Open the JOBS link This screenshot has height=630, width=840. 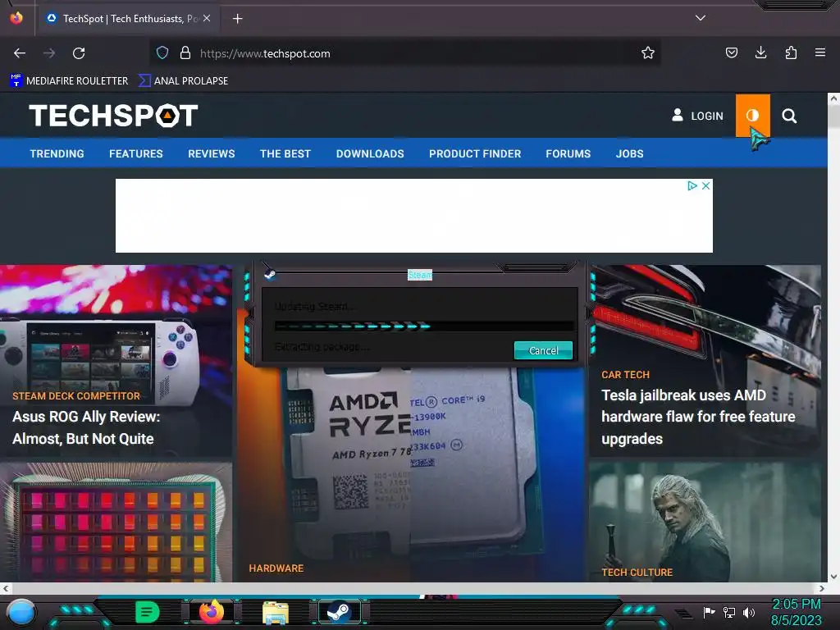click(x=629, y=153)
